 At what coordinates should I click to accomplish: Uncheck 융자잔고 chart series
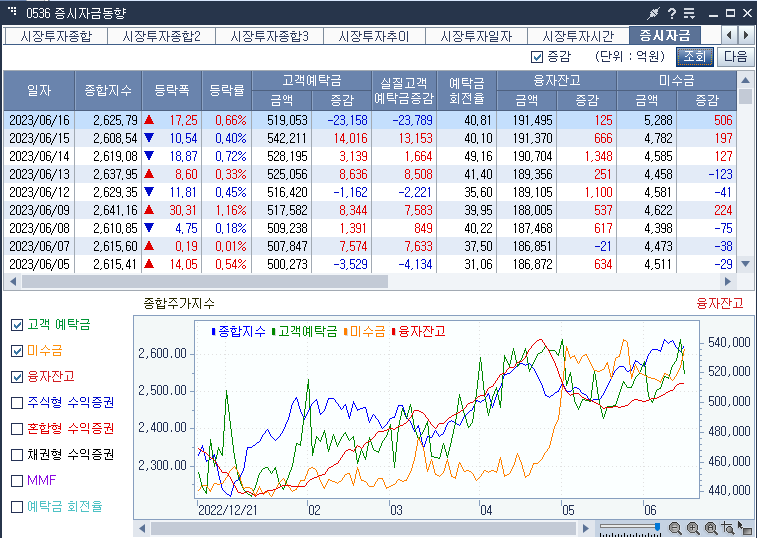tap(17, 377)
